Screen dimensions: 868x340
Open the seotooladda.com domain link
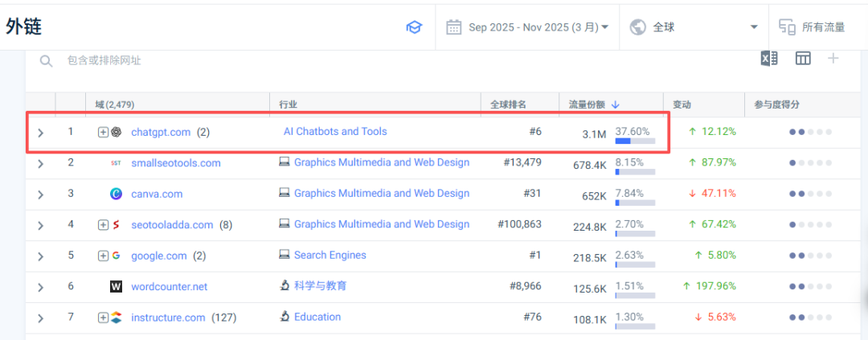click(172, 225)
